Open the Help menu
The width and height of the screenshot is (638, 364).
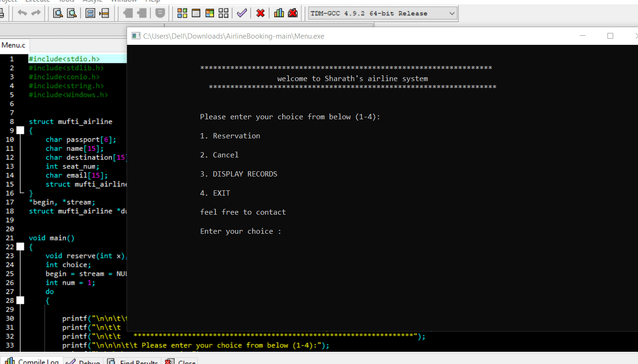(x=152, y=1)
